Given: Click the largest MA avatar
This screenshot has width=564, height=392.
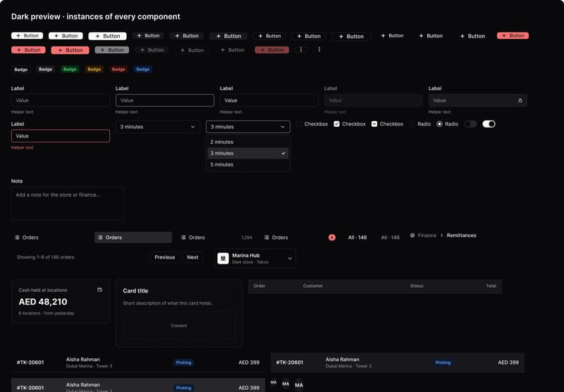Looking at the screenshot, I should pyautogui.click(x=299, y=385).
